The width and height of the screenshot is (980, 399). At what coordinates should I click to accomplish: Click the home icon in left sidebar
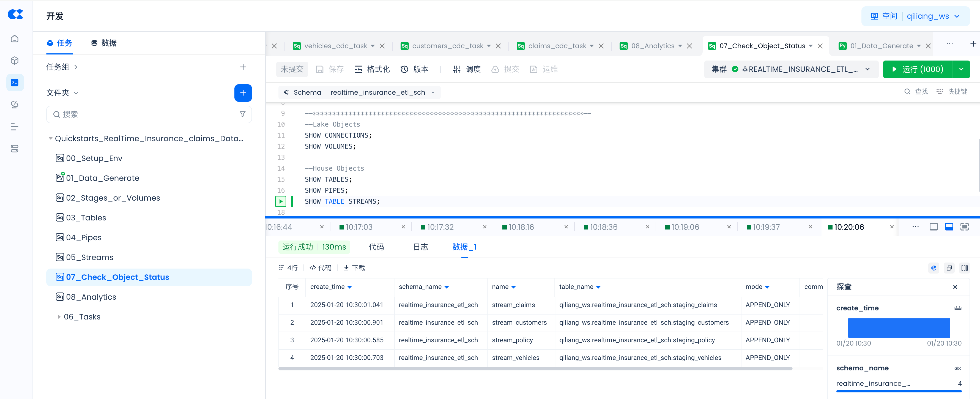pyautogui.click(x=15, y=39)
